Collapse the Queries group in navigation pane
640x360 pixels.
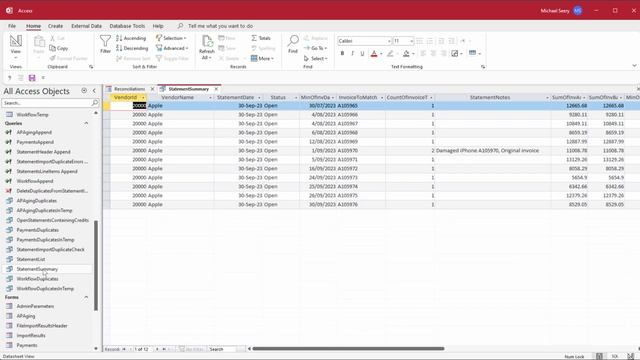(x=86, y=123)
